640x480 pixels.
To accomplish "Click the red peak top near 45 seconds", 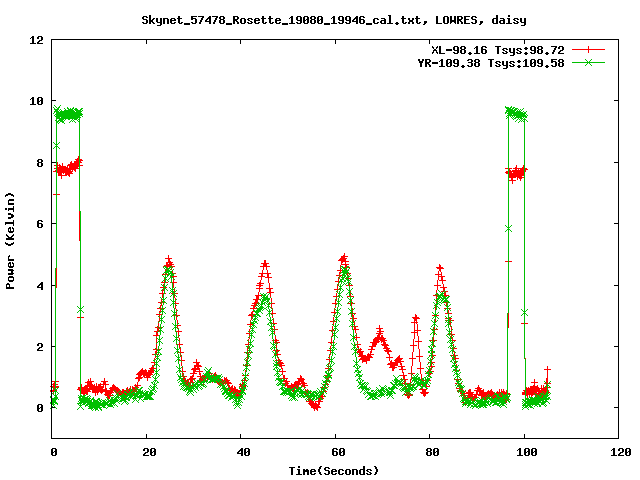I will (265, 264).
